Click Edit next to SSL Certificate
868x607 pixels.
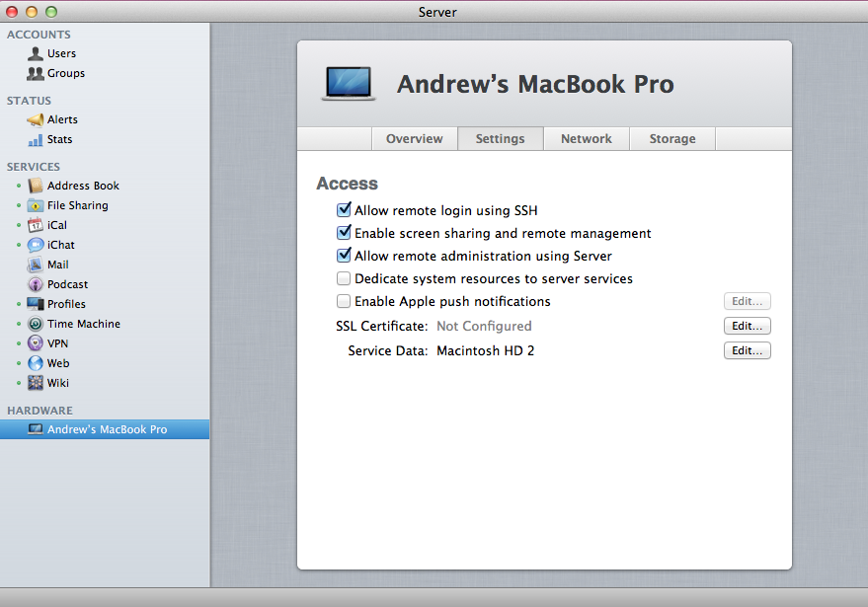click(x=747, y=326)
